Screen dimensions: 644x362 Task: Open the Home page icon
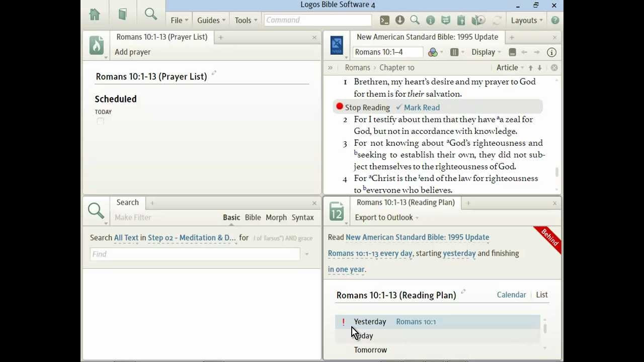[95, 15]
